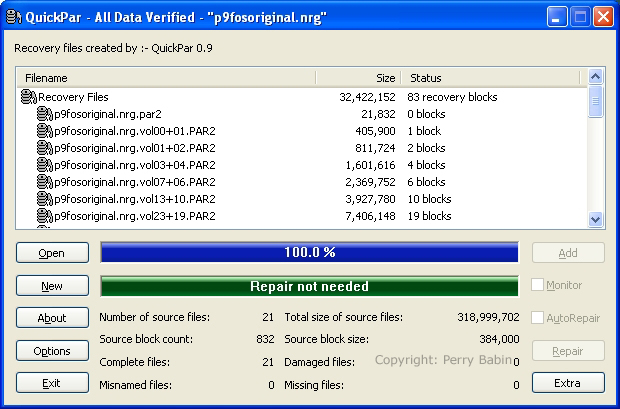
Task: Click the 832 source block count value
Action: click(x=265, y=339)
